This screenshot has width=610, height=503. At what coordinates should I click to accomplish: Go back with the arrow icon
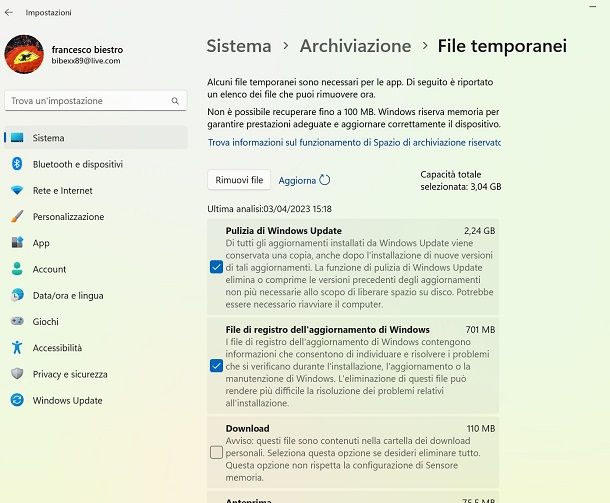[9, 12]
